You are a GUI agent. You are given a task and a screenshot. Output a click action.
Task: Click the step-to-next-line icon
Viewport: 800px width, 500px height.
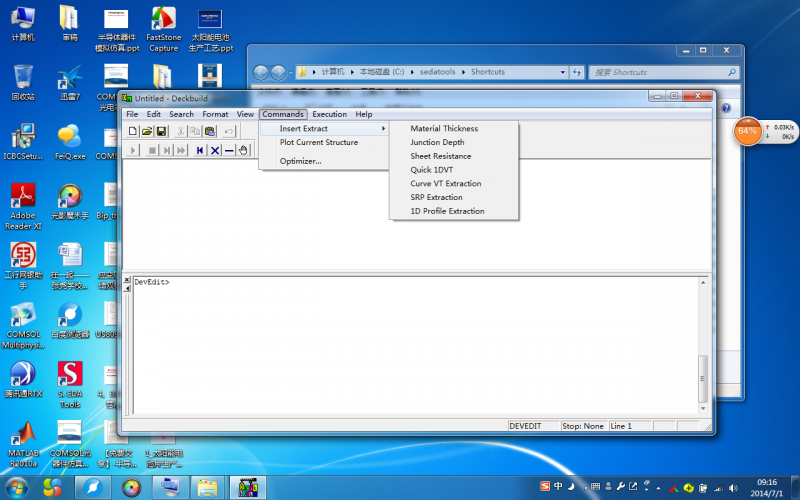click(166, 150)
